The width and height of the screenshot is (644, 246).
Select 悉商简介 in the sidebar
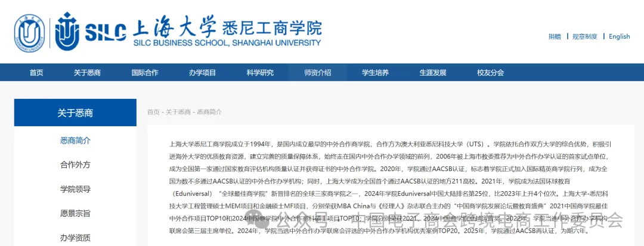pyautogui.click(x=75, y=141)
